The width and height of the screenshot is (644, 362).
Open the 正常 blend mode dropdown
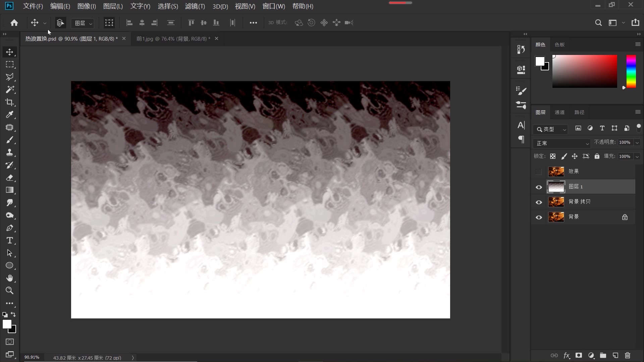coord(561,143)
